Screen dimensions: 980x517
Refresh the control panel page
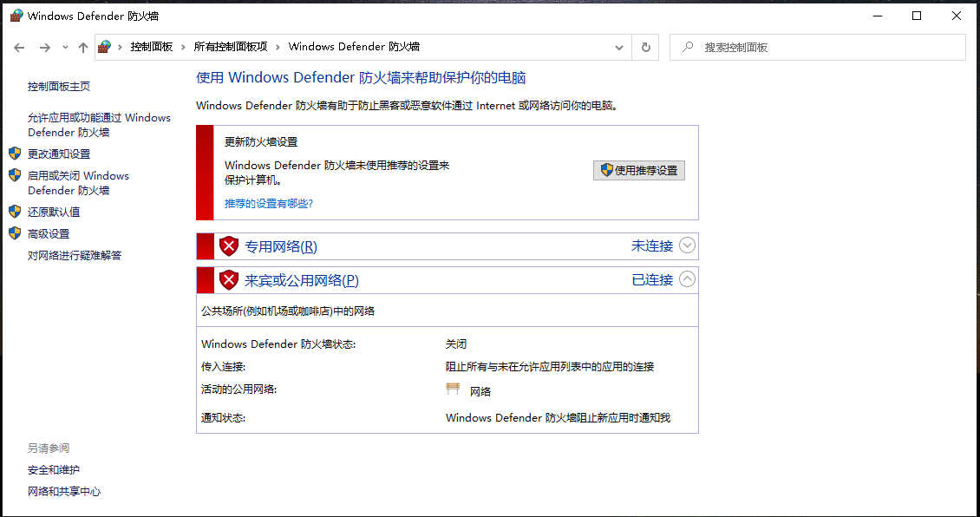pos(645,48)
